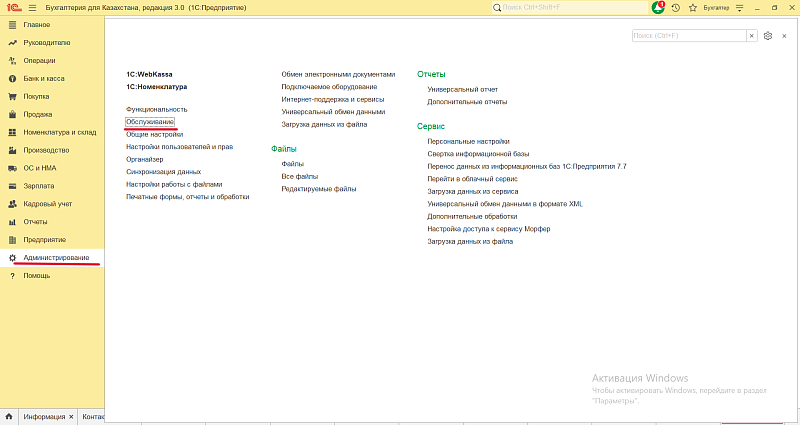Open menu settings gear icon
The height and width of the screenshot is (425, 800).
(768, 36)
